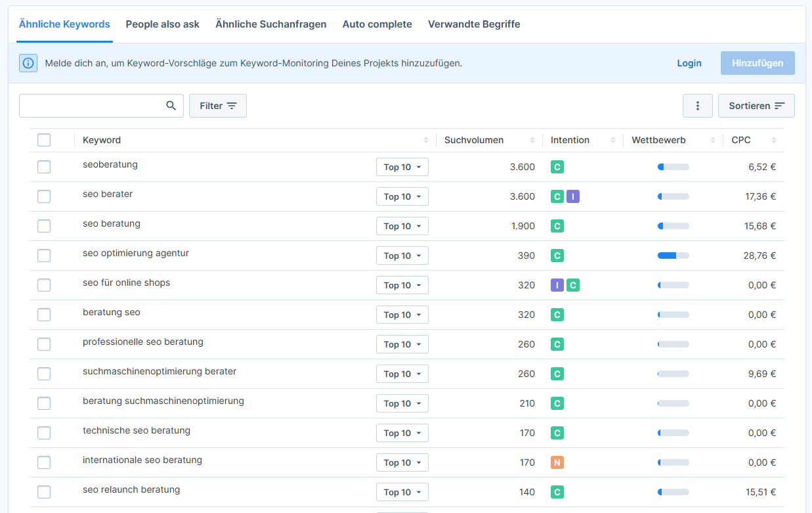Click competition bar for seo optimierung agentur
Screen dimensions: 812x513
[673, 256]
